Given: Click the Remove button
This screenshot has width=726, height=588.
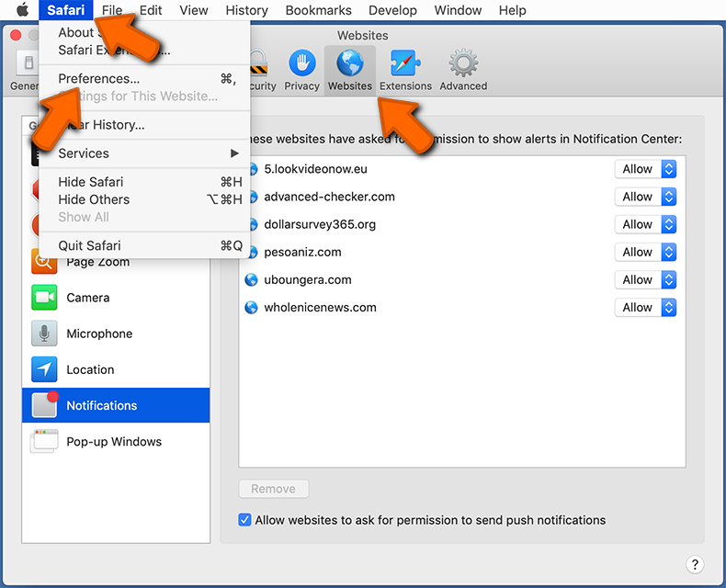Looking at the screenshot, I should [x=273, y=489].
